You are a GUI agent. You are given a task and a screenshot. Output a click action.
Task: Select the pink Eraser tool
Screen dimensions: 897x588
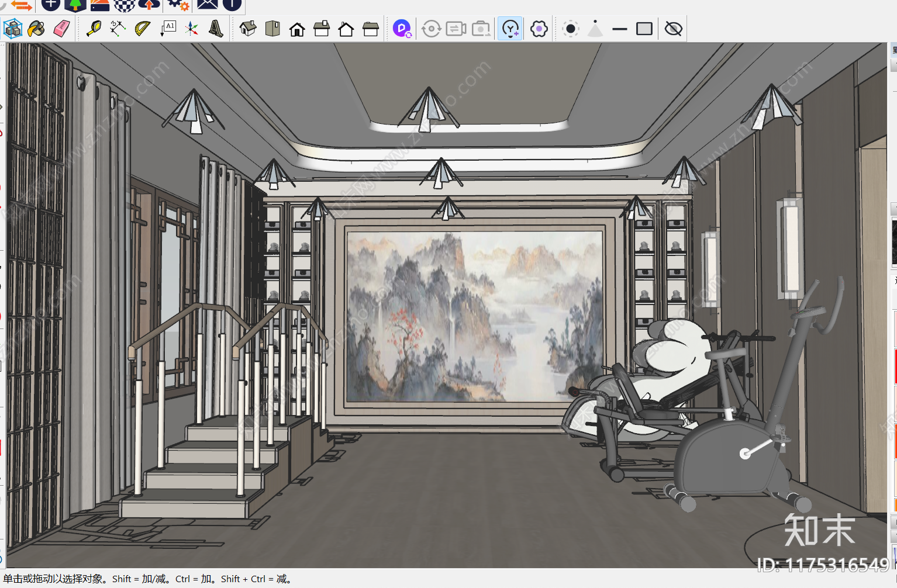(61, 29)
